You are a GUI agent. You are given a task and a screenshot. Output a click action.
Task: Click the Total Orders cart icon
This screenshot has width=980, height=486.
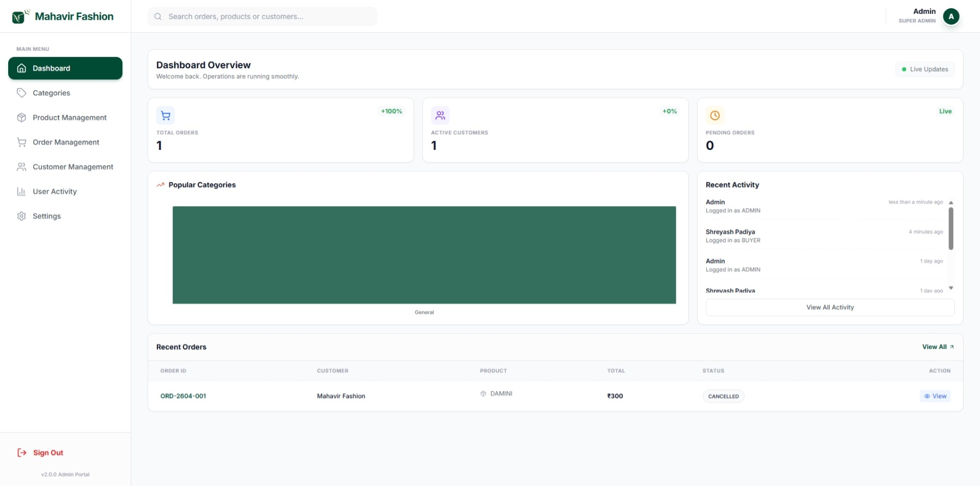(166, 115)
